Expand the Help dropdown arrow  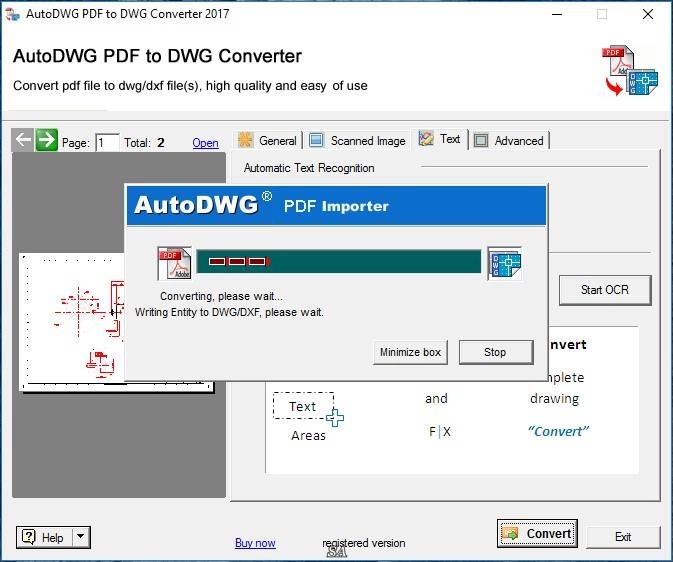81,537
